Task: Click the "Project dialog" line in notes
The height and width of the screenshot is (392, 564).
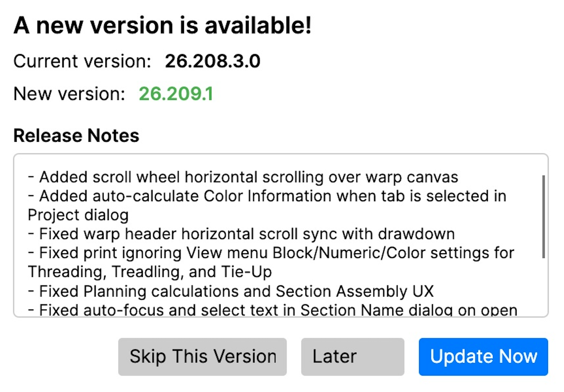Action: tap(78, 215)
